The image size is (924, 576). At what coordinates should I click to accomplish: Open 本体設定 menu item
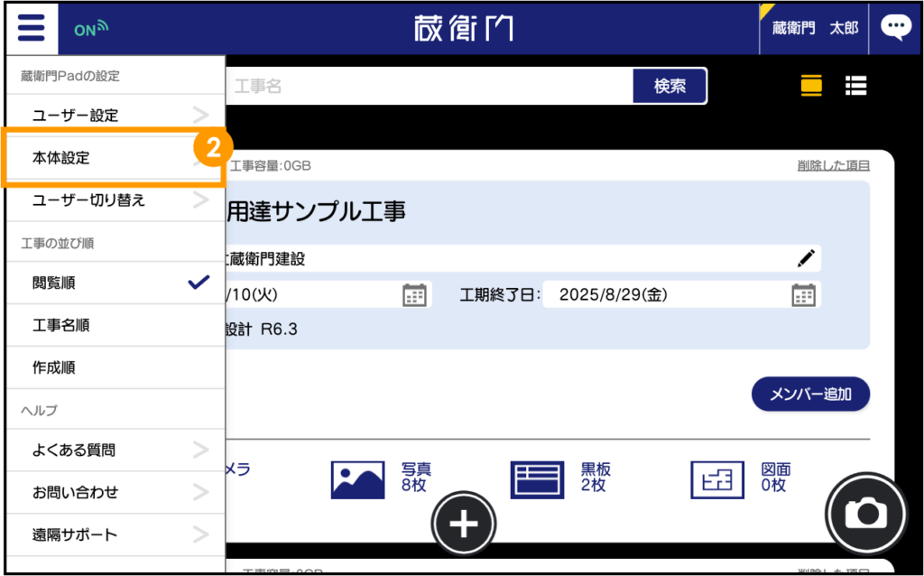113,158
